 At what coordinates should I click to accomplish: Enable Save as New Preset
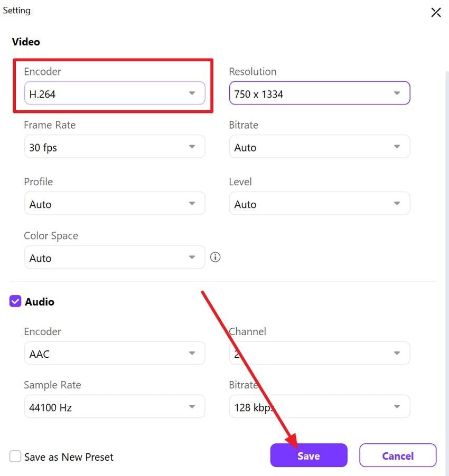[x=15, y=456]
